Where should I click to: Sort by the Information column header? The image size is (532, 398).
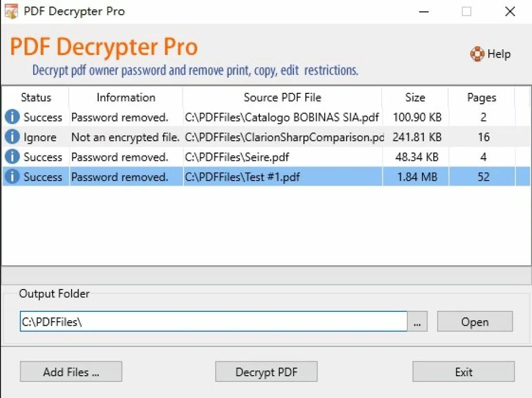tap(126, 98)
